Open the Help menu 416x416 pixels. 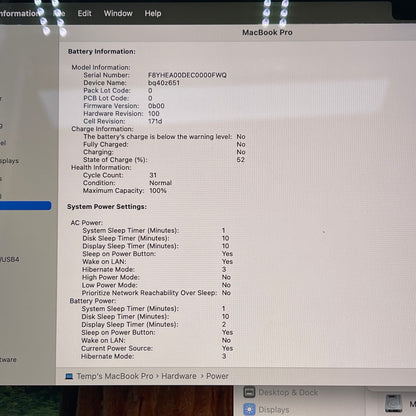[x=153, y=13]
